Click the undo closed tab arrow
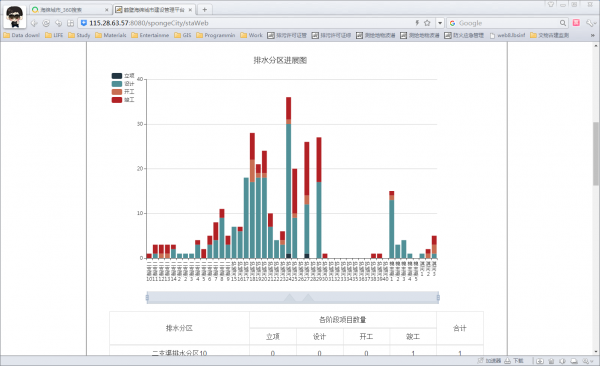The image size is (600, 366). tap(59, 23)
